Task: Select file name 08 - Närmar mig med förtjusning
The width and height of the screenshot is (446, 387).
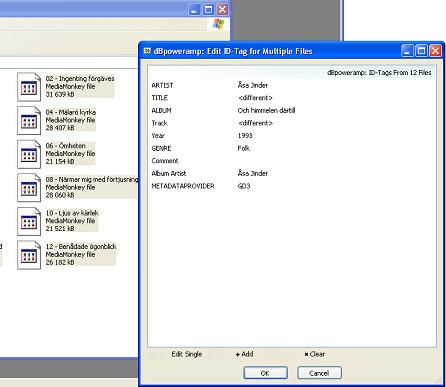Action: [x=92, y=179]
